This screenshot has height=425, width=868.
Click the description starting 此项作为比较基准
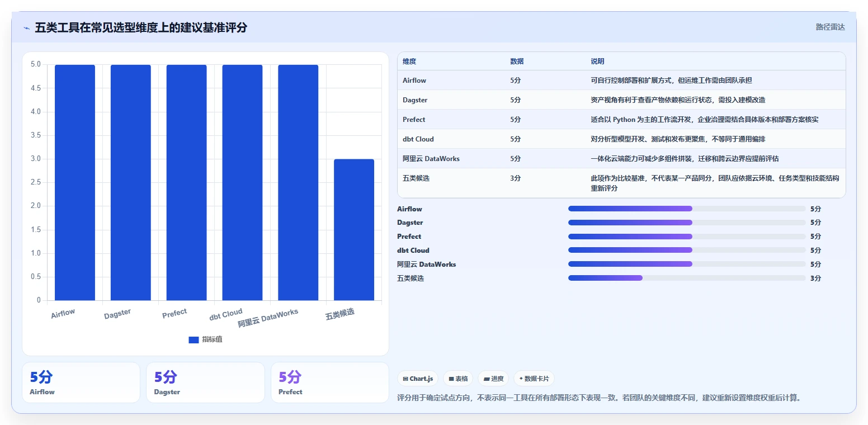pos(715,183)
